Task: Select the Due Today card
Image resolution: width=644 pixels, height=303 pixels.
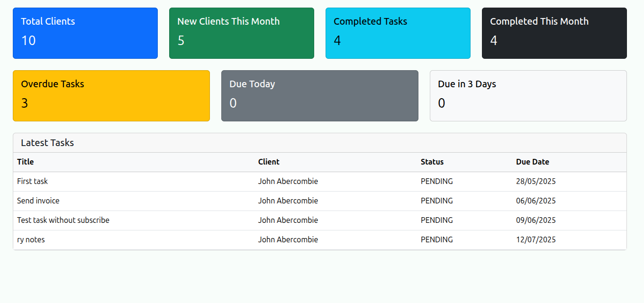Action: (x=319, y=95)
